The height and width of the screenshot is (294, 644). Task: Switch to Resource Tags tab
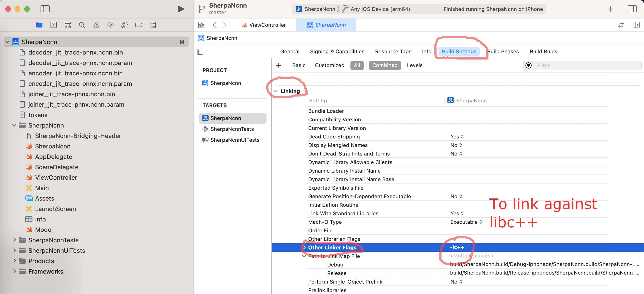[393, 51]
